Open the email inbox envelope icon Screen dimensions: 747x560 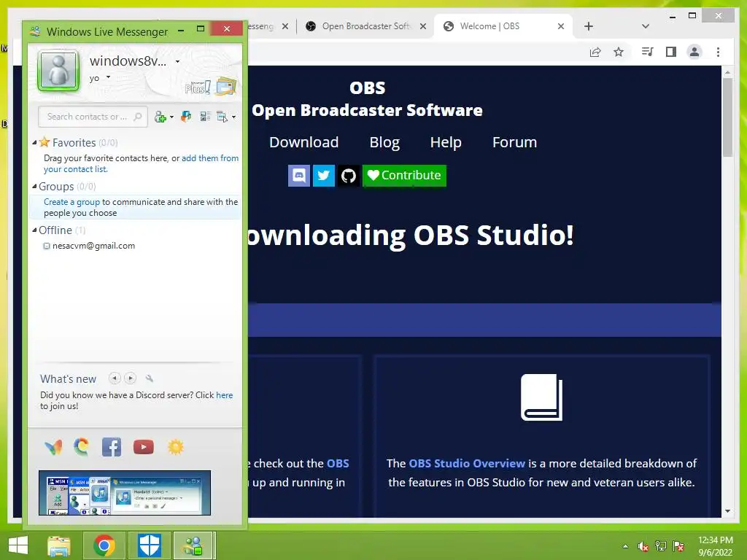coord(226,87)
